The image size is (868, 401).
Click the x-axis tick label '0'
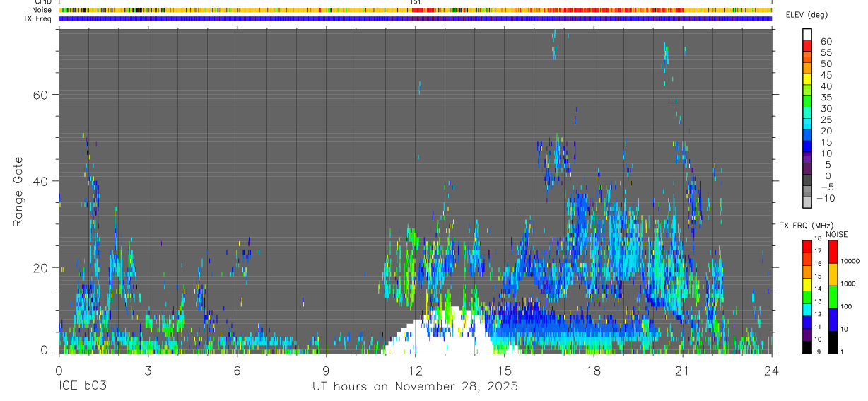point(58,371)
